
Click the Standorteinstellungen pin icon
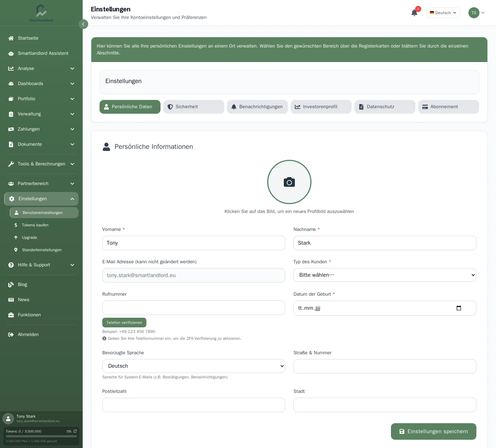point(16,250)
